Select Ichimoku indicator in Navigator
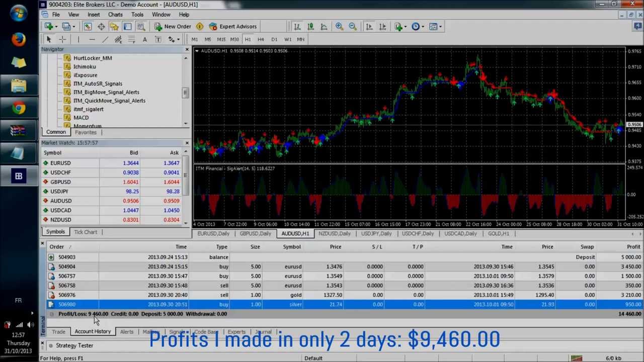644x362 pixels. 85,66
